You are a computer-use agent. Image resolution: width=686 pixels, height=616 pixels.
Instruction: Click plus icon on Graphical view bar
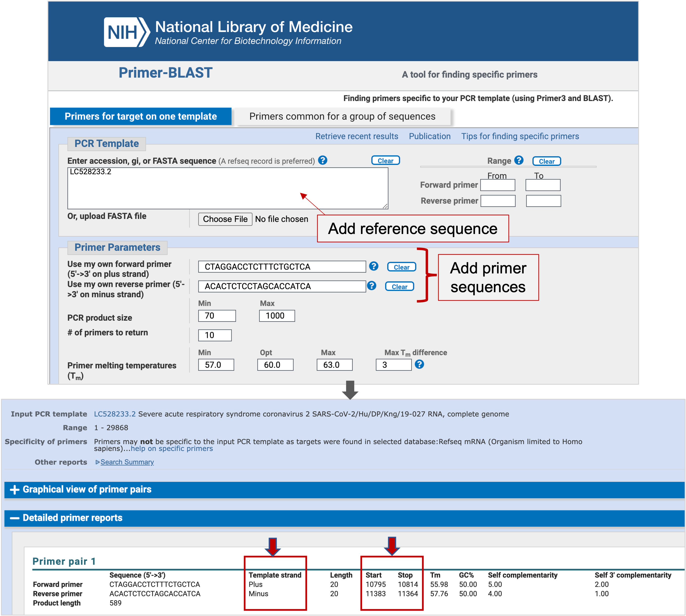(14, 489)
